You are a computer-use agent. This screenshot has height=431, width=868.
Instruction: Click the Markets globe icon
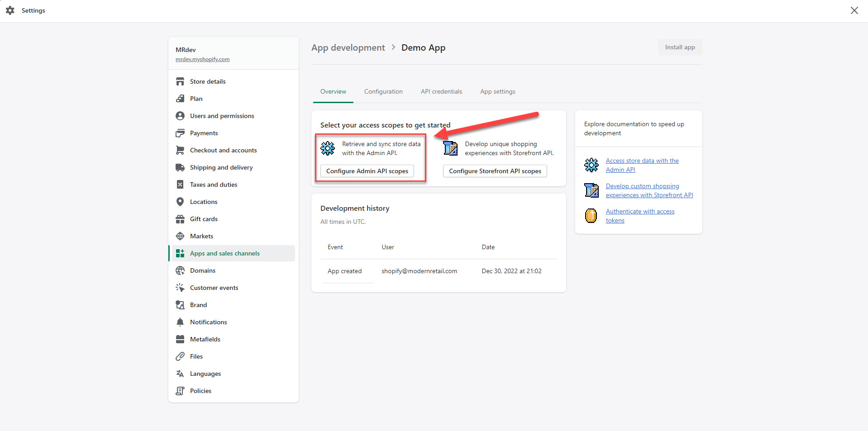180,236
